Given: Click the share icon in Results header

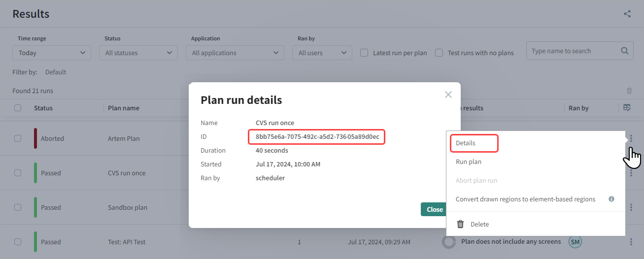Looking at the screenshot, I should [x=627, y=14].
